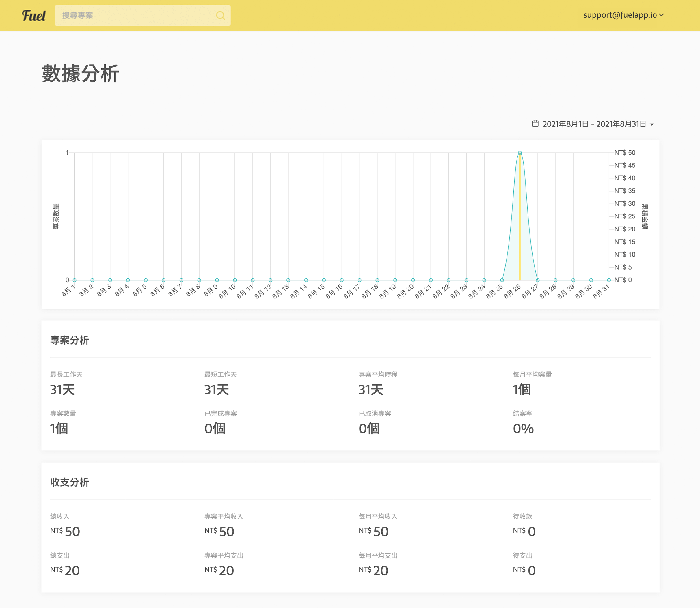The height and width of the screenshot is (608, 700).
Task: Click the 8月 1 chart data point
Action: 75,280
